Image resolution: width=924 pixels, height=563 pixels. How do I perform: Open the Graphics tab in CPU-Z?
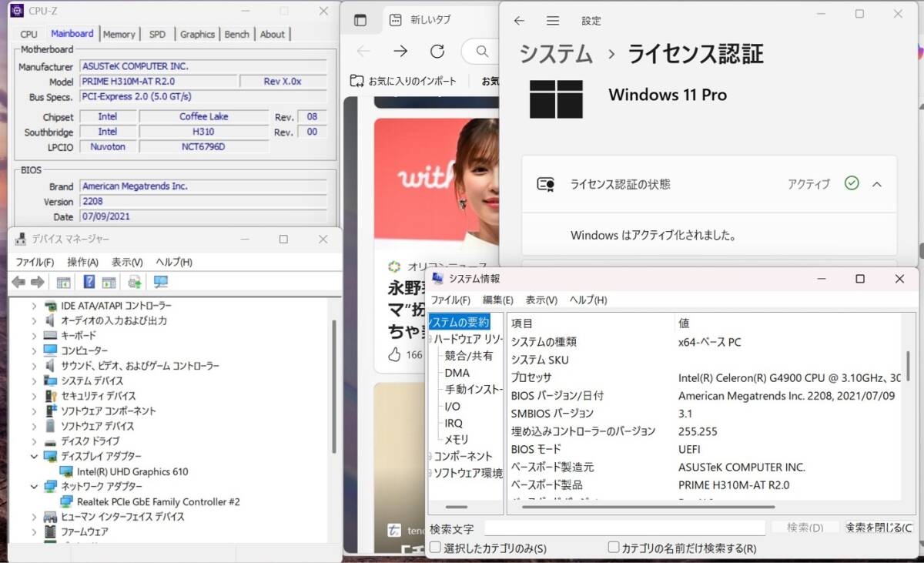coord(197,34)
